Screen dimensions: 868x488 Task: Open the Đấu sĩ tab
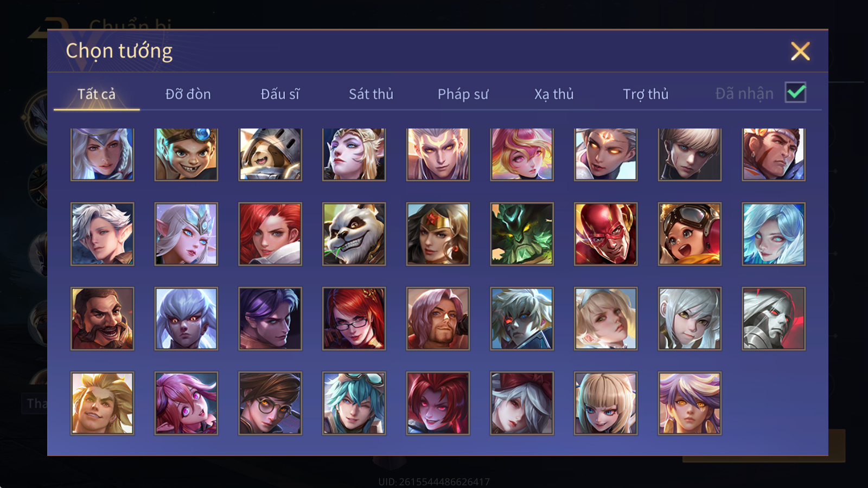pyautogui.click(x=280, y=94)
